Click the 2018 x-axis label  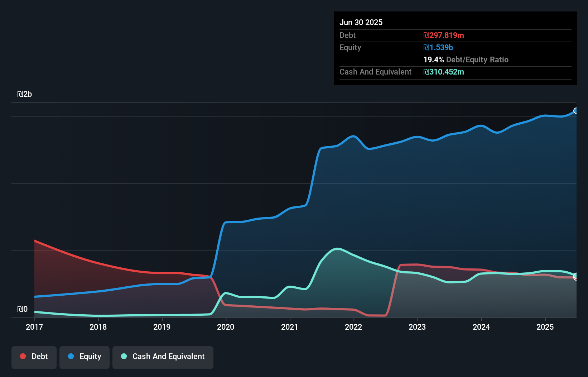(98, 327)
